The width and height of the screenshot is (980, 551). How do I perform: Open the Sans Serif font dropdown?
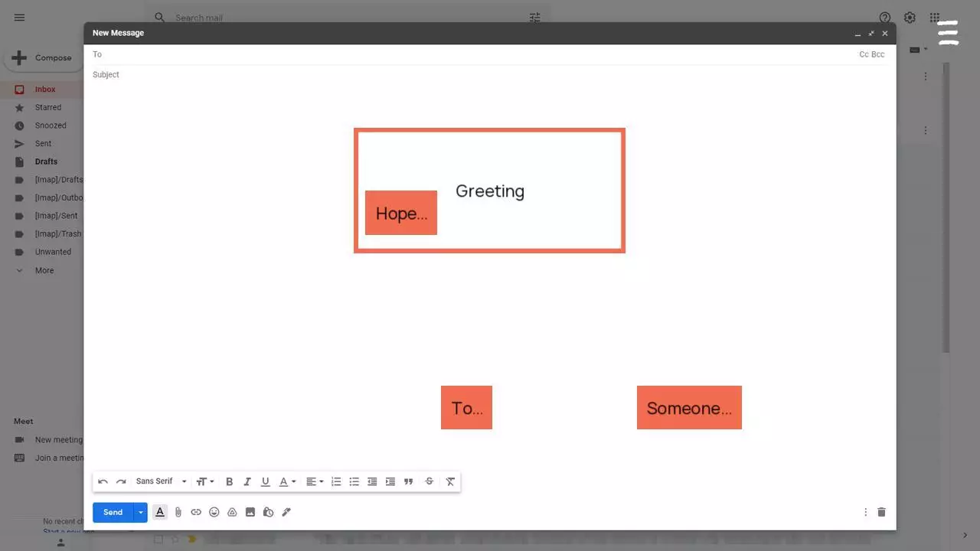[161, 481]
